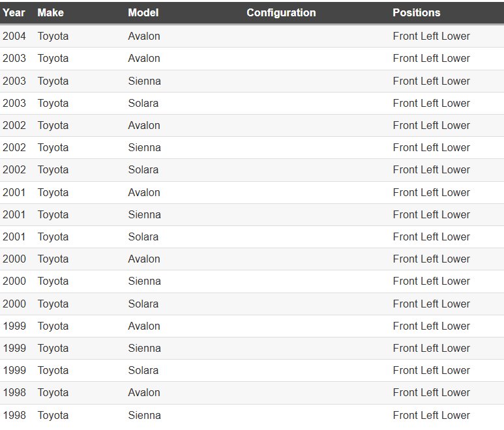Click the 2004 Avalon model cell
504x430 pixels.
click(x=144, y=36)
